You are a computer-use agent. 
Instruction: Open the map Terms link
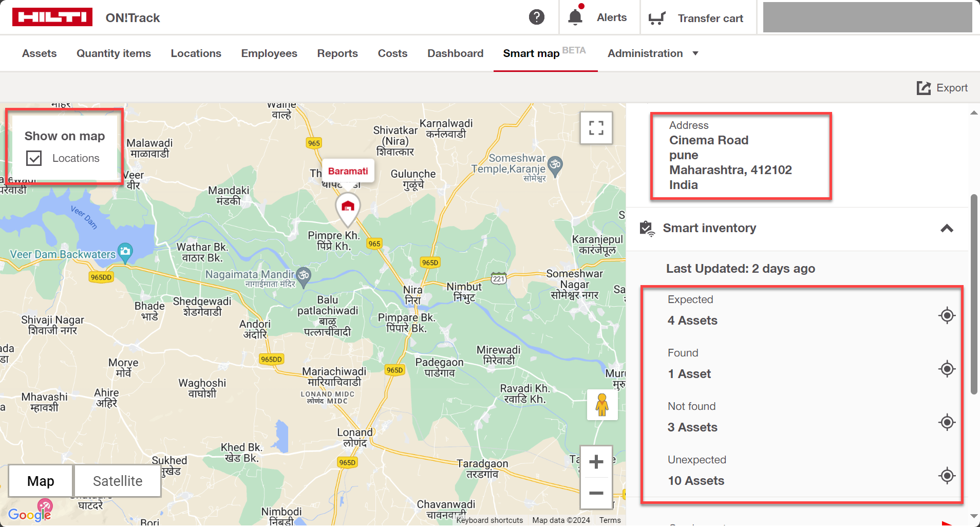click(x=610, y=520)
